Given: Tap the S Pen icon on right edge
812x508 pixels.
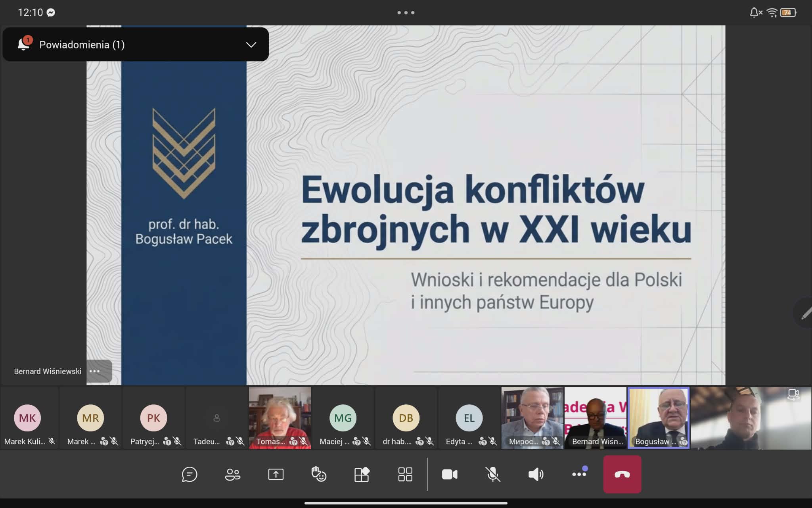Looking at the screenshot, I should [x=806, y=314].
